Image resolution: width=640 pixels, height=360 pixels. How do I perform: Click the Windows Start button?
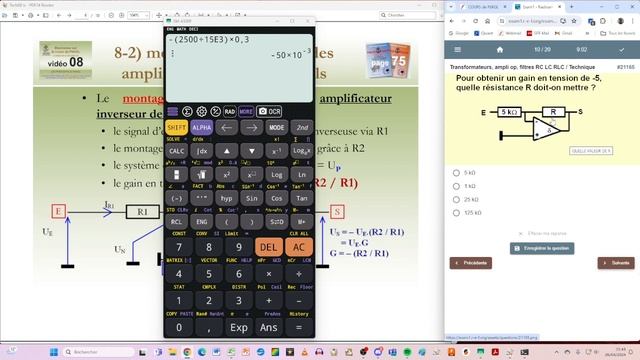point(53,352)
